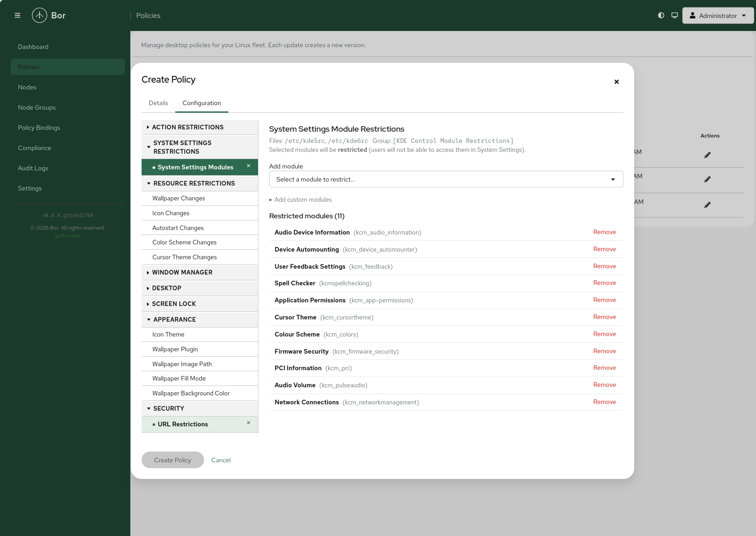Toggle the hamburger sidebar menu
The width and height of the screenshot is (756, 536).
18,15
